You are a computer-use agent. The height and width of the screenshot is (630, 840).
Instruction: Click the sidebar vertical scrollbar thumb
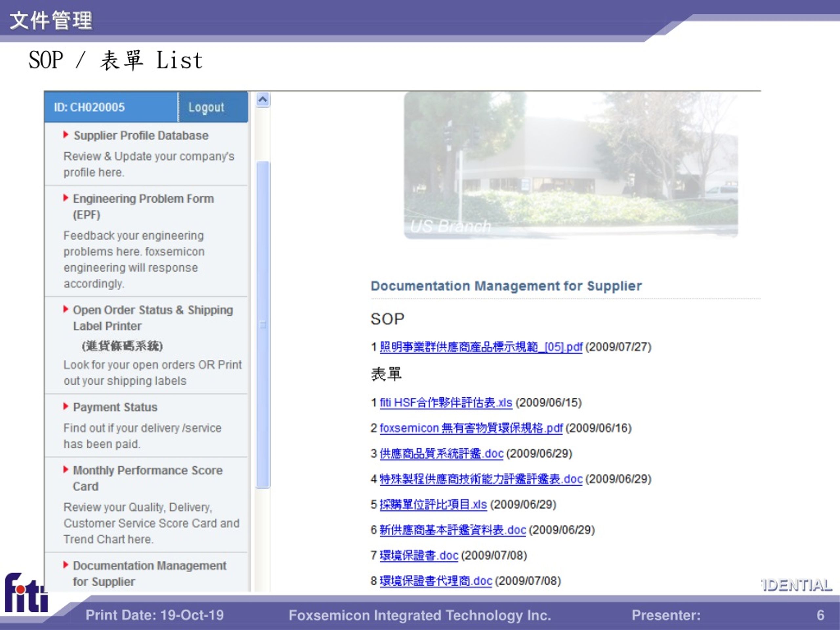point(263,324)
